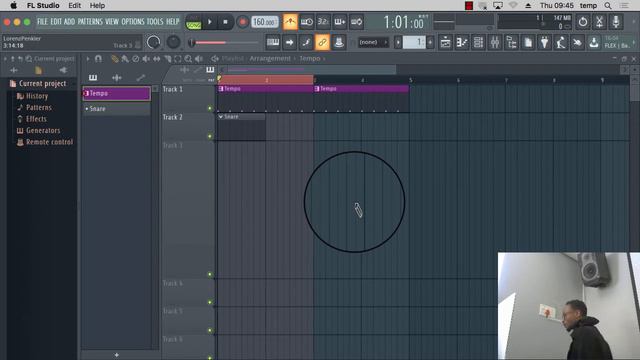This screenshot has width=640, height=360.
Task: Click the plus button after pattern number
Action: [x=430, y=42]
